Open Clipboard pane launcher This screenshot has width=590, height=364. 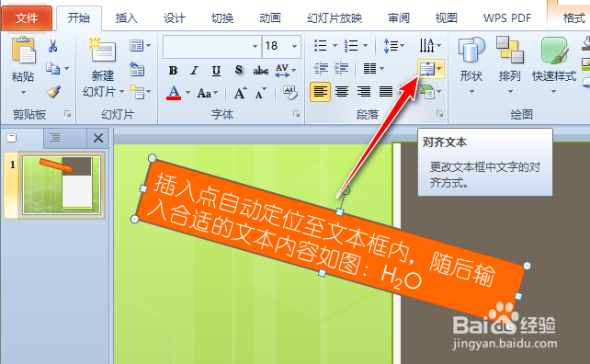[x=67, y=114]
